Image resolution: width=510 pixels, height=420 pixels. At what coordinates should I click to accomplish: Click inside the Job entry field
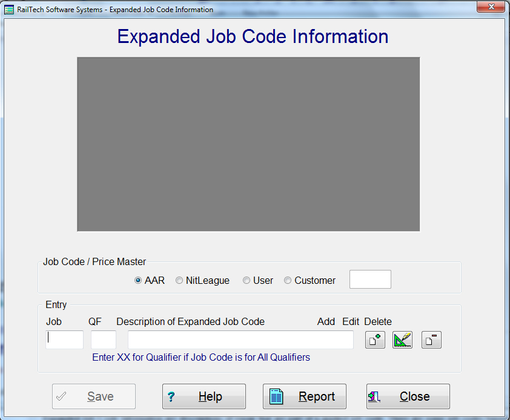(x=64, y=340)
